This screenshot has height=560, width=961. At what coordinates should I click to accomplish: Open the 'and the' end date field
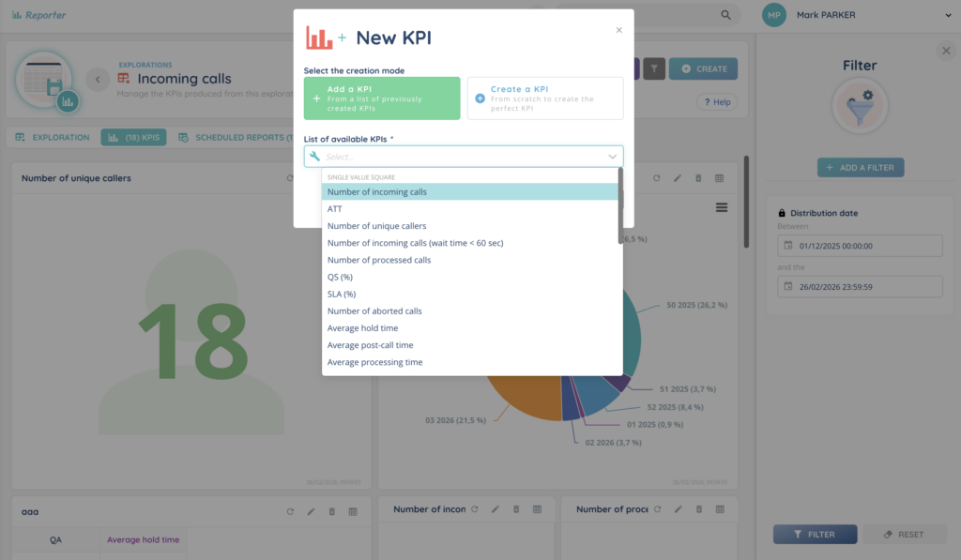[x=860, y=286]
